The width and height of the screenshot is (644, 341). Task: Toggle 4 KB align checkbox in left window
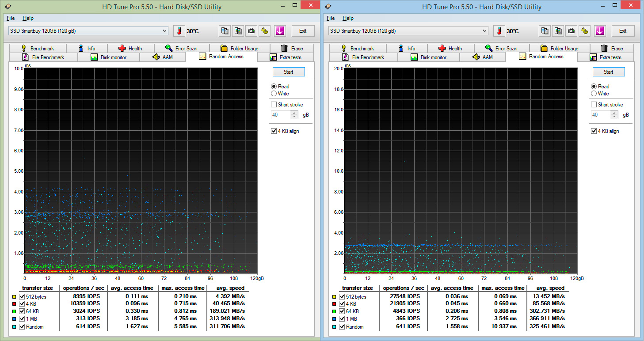pos(274,131)
